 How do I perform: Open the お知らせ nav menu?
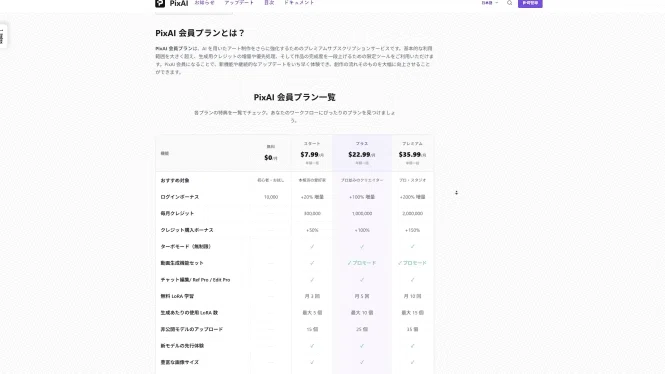click(x=204, y=3)
